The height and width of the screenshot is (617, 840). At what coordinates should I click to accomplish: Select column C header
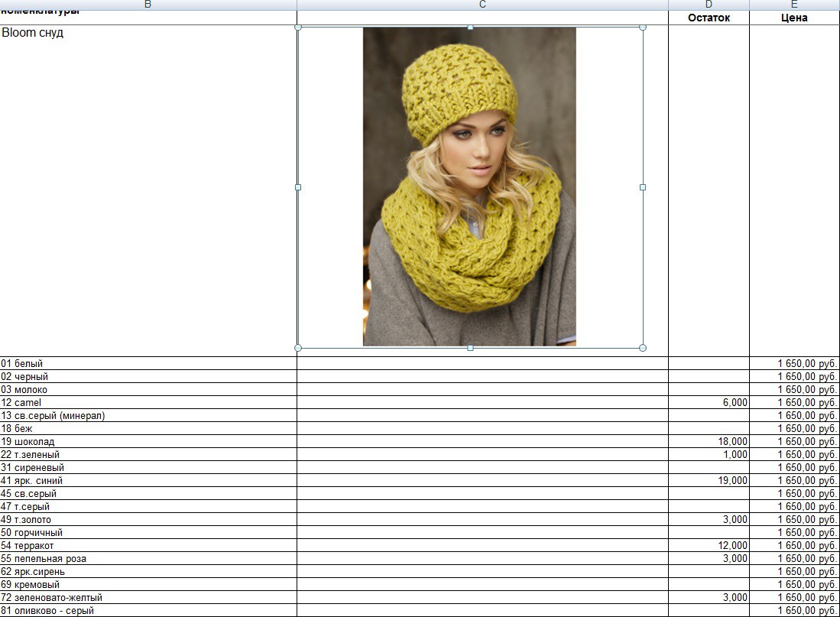pyautogui.click(x=483, y=5)
